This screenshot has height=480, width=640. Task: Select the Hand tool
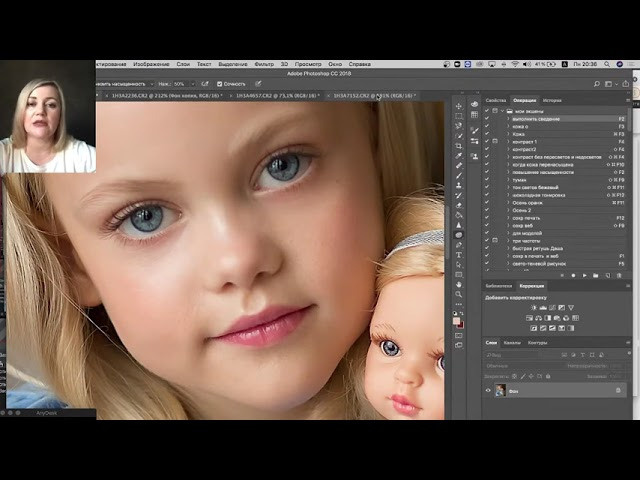(459, 284)
